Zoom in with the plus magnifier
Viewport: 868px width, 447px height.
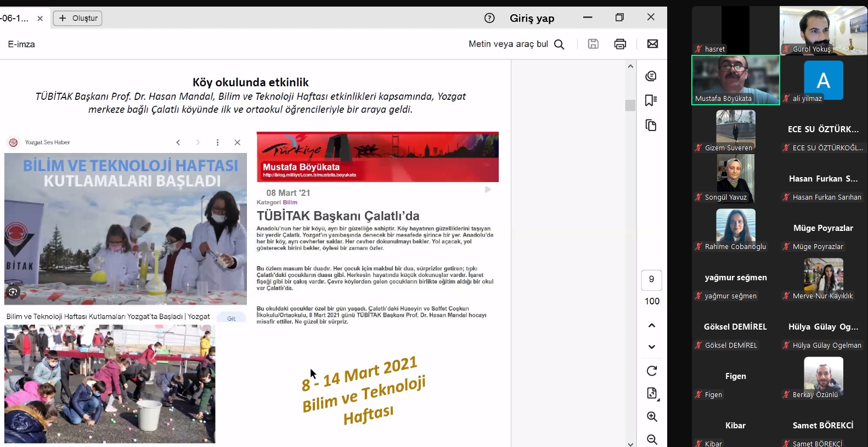click(x=652, y=417)
